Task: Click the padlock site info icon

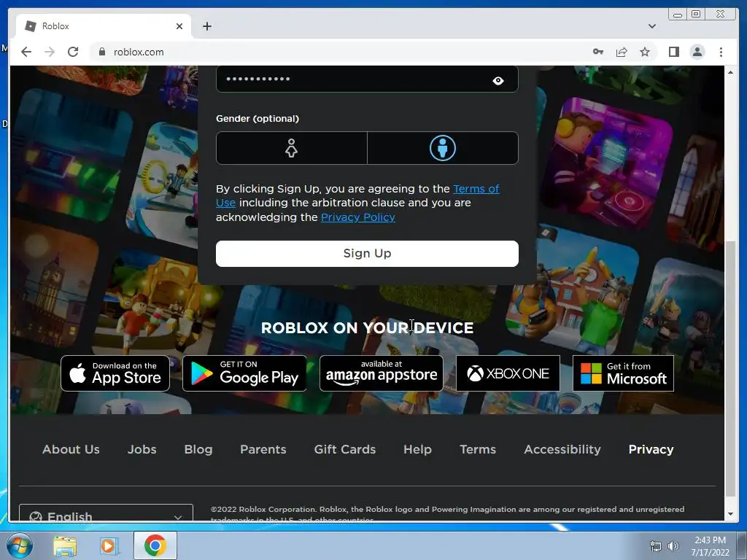Action: click(x=101, y=52)
